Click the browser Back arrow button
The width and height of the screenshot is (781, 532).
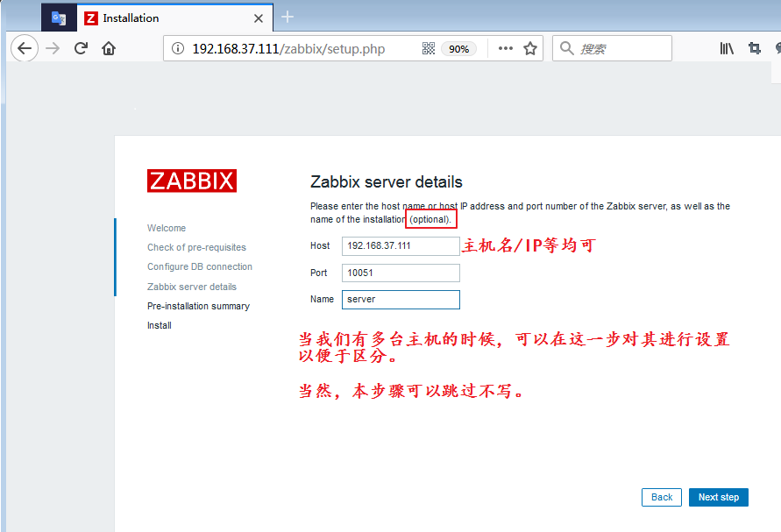(x=25, y=48)
